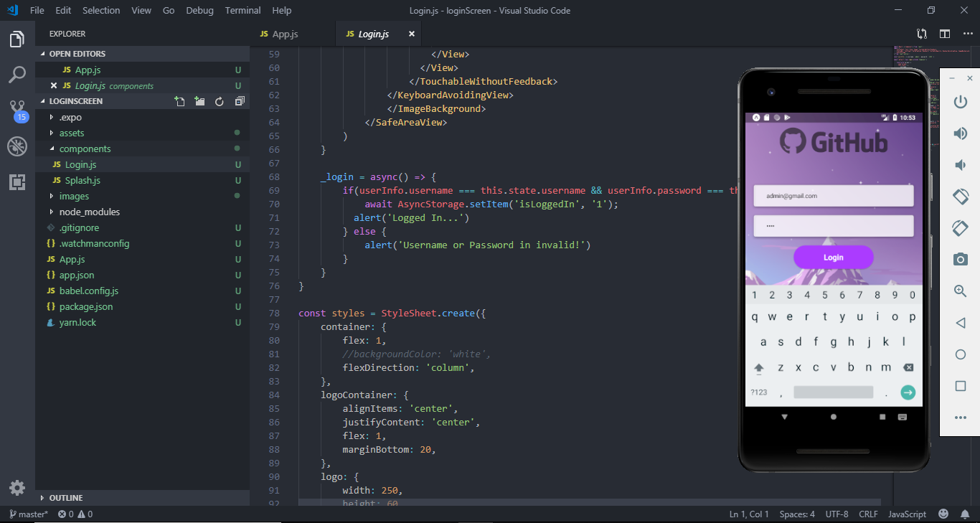The image size is (980, 523).
Task: Open the Search view in activity bar
Action: [17, 75]
